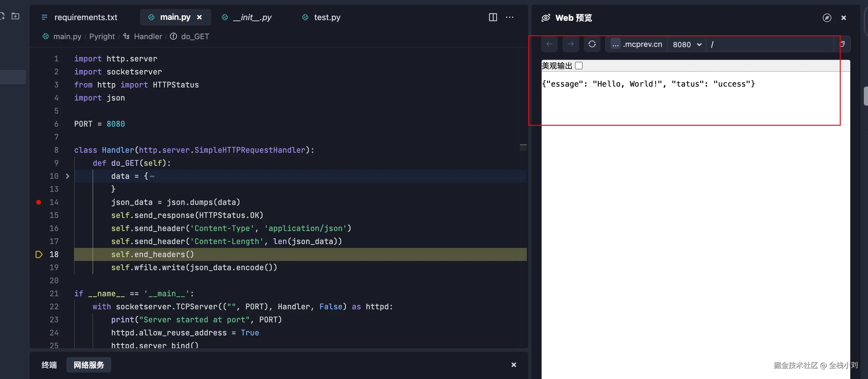Click the new folder icon at left
Viewport: 868px width, 379px height.
[x=15, y=16]
